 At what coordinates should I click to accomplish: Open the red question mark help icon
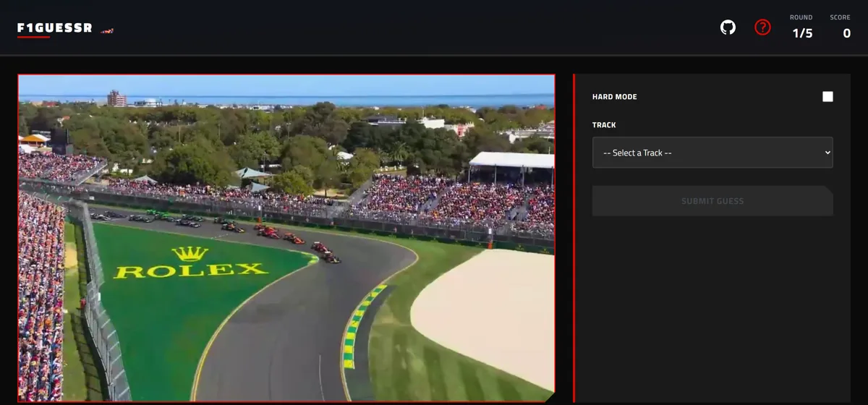tap(762, 27)
